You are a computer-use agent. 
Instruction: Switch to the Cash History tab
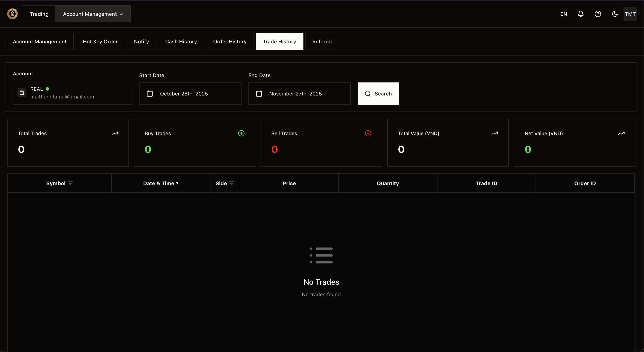(x=181, y=41)
